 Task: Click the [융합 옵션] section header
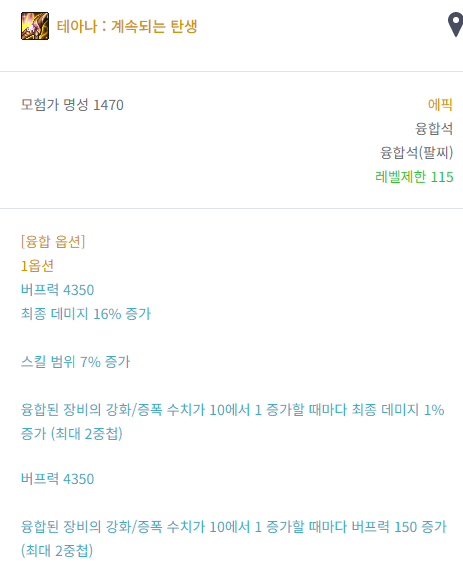pos(53,242)
